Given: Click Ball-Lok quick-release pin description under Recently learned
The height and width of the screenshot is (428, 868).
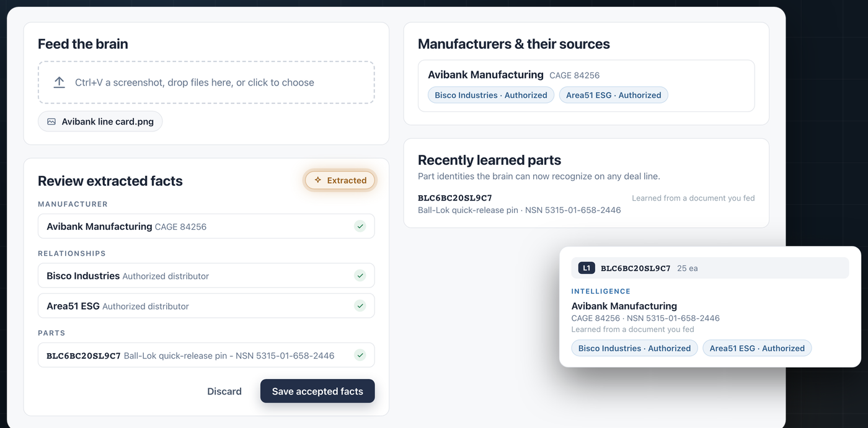Looking at the screenshot, I should pyautogui.click(x=520, y=210).
